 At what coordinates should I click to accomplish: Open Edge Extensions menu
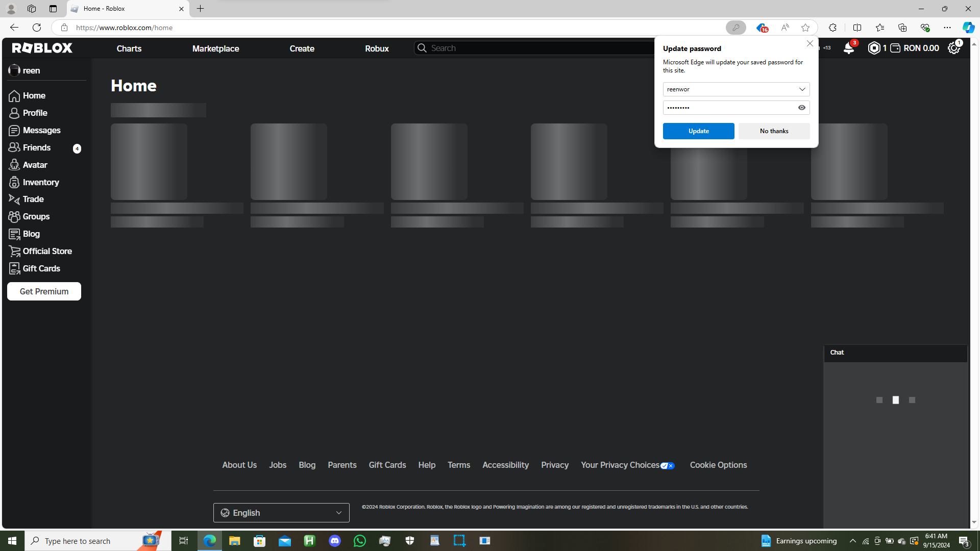pyautogui.click(x=832, y=28)
